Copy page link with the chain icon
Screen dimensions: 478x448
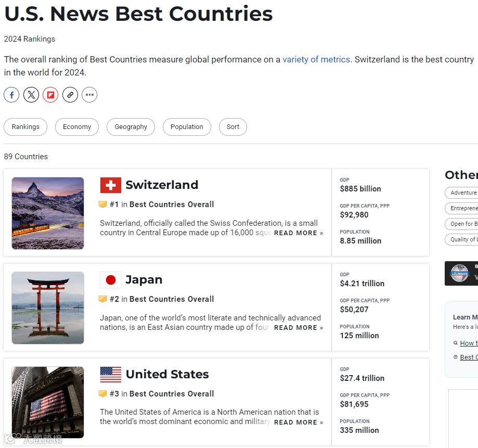(70, 95)
